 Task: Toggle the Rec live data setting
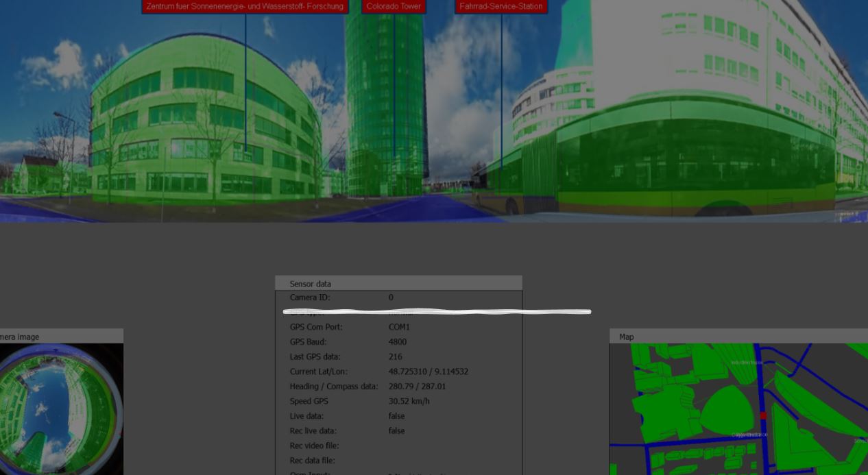(x=396, y=430)
